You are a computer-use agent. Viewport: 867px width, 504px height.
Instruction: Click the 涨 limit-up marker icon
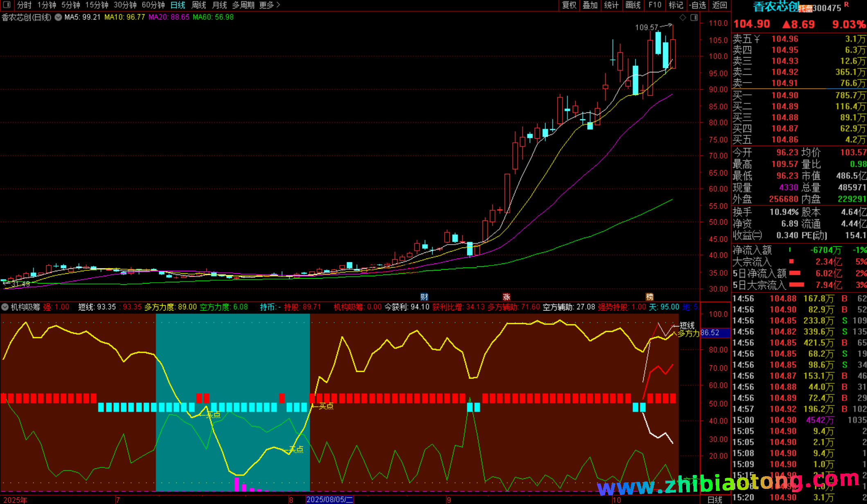coord(507,297)
